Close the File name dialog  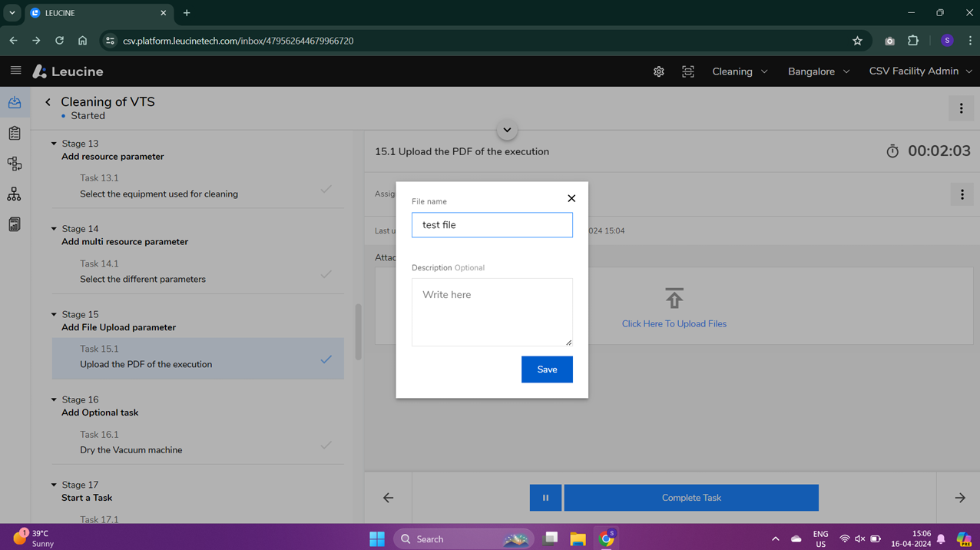pyautogui.click(x=571, y=198)
